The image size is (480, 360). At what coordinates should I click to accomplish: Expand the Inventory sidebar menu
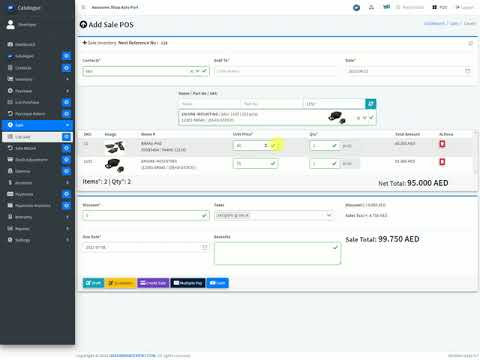click(37, 79)
